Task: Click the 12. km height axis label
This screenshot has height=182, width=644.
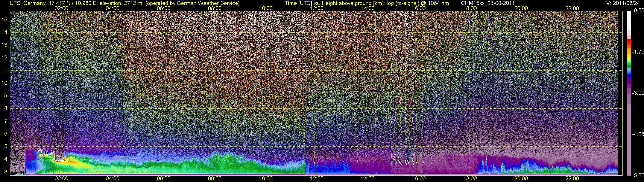Action: point(5,58)
